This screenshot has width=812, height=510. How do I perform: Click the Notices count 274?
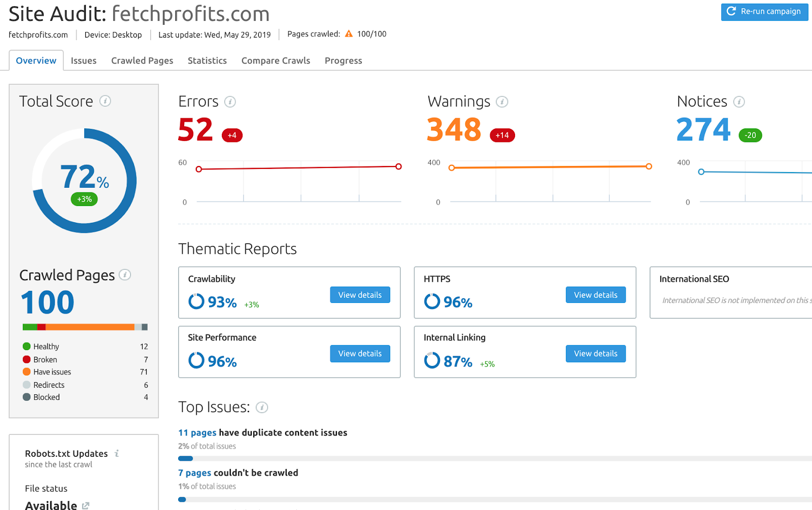point(703,129)
